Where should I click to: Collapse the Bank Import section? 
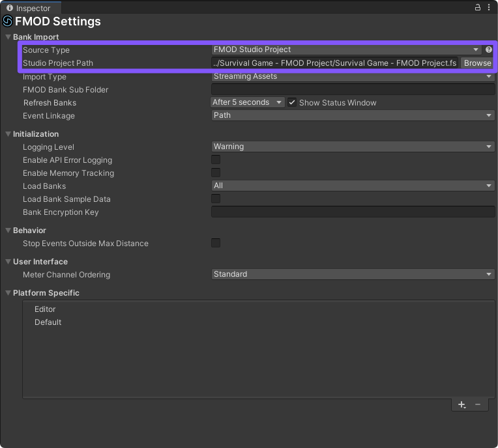[8, 37]
